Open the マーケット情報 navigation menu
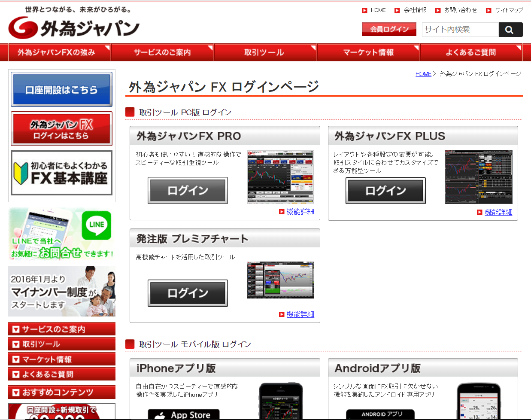This screenshot has height=420, width=531. click(368, 52)
